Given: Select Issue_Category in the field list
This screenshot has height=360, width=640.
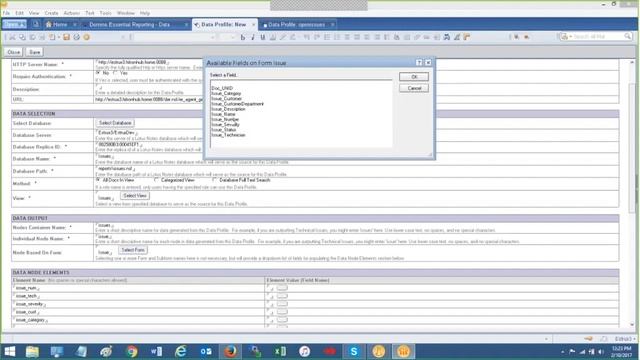Looking at the screenshot, I should [226, 93].
